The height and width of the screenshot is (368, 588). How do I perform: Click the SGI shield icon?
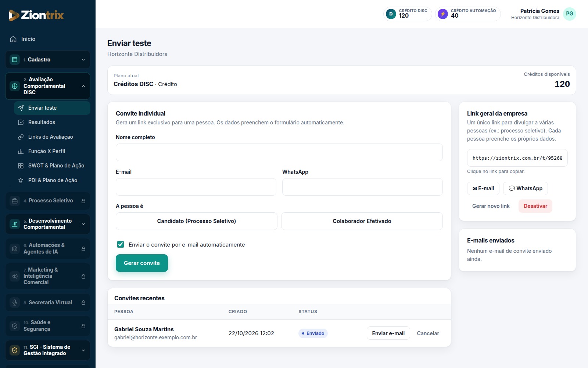(x=15, y=350)
